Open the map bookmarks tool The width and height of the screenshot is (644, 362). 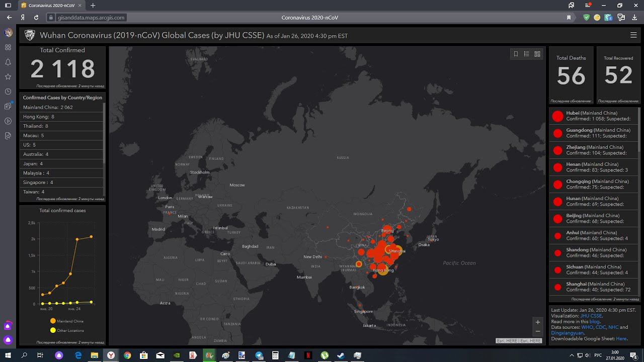[516, 54]
